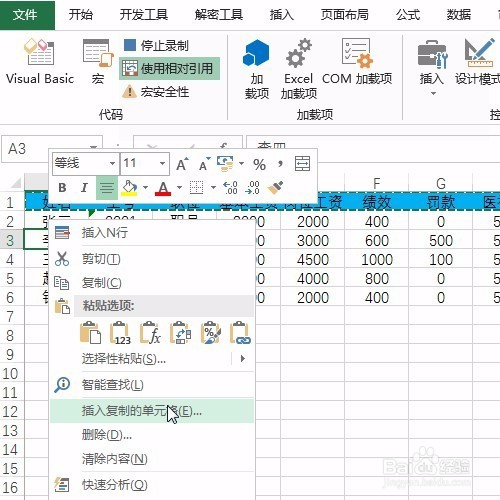Switch to the Insert (插入) ribbon tab

(x=282, y=15)
